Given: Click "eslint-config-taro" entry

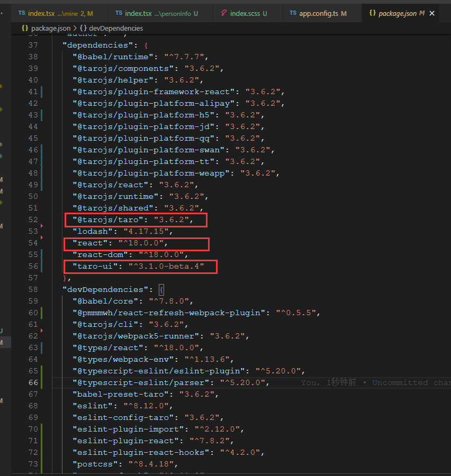Looking at the screenshot, I should pyautogui.click(x=148, y=417).
